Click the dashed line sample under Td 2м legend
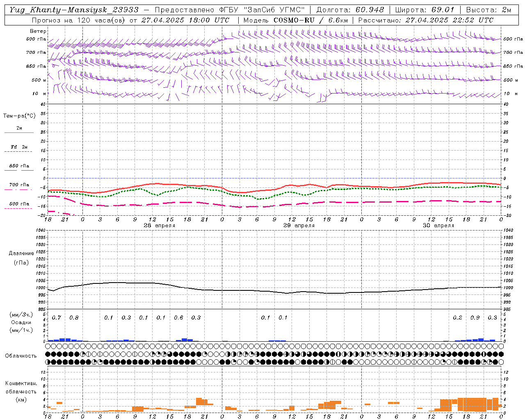 tap(18, 152)
